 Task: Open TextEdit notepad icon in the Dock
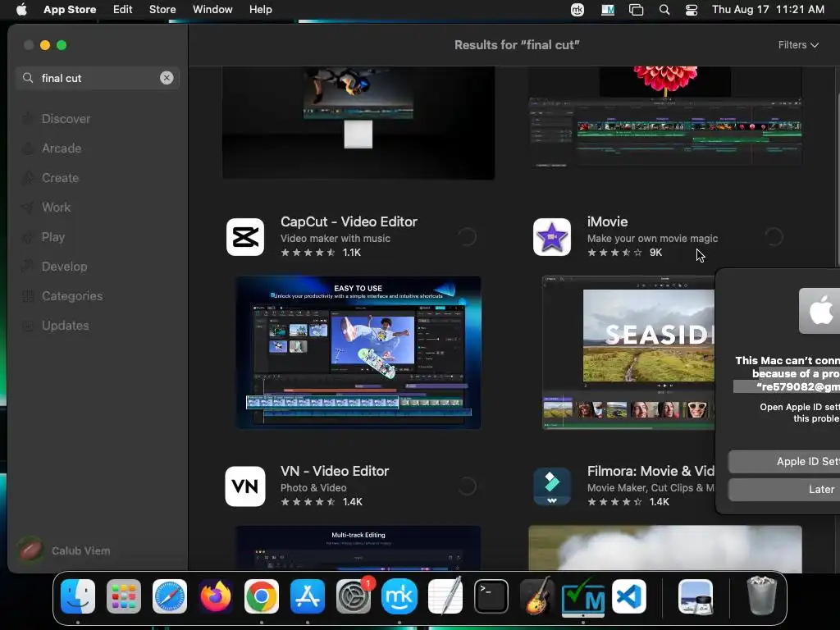click(x=445, y=596)
